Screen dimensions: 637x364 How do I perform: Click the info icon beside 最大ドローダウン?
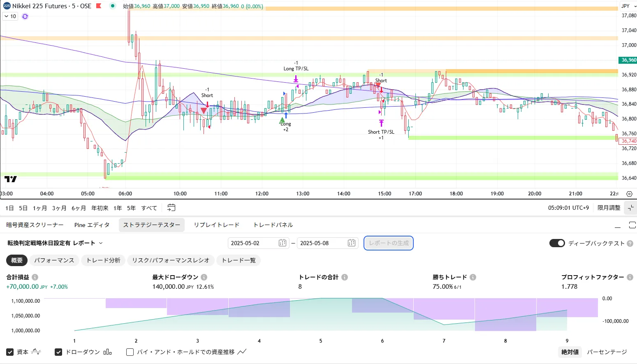pos(204,277)
